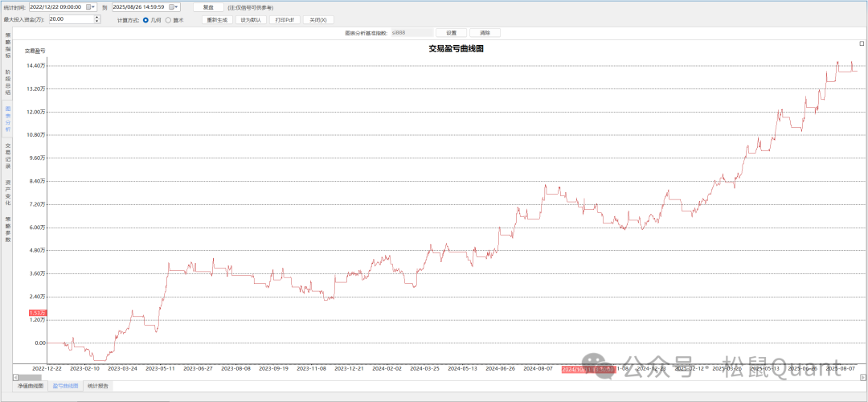
Task: Click the 重新生成 button
Action: click(216, 20)
